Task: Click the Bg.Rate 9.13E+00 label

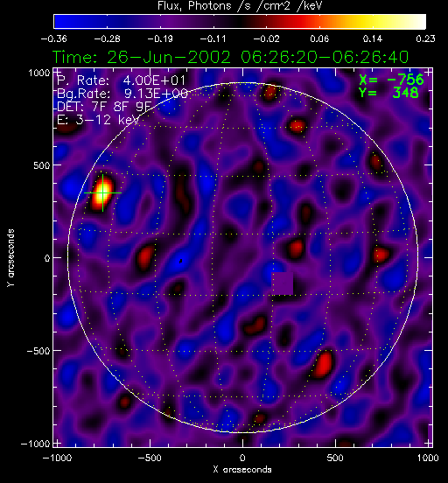Action: click(122, 94)
